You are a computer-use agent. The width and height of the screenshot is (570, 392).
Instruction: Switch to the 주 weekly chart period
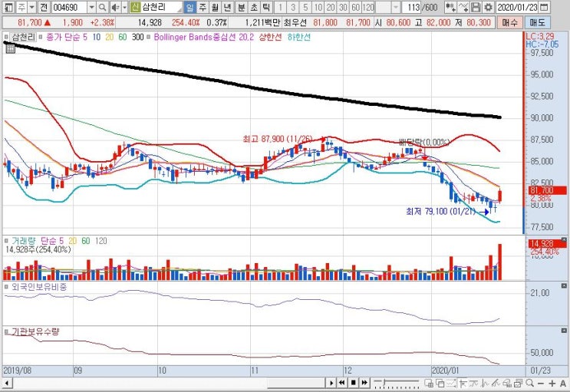(x=203, y=7)
